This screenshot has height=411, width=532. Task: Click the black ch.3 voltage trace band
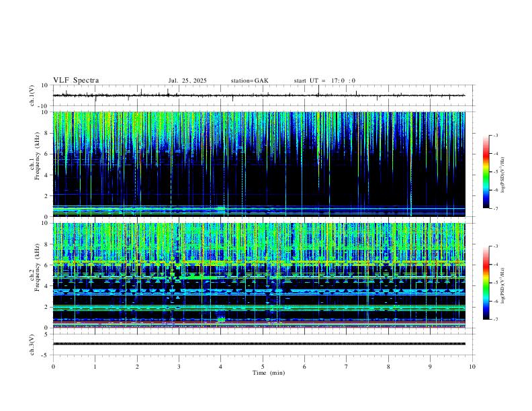tap(259, 344)
